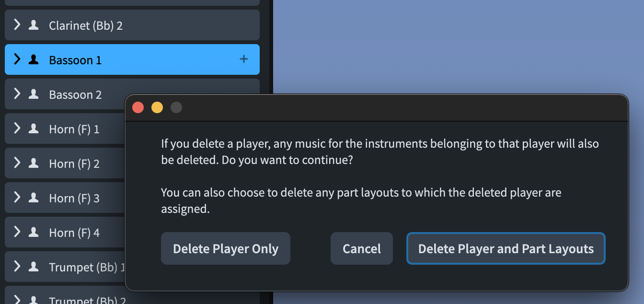Expand the Bassoon 2 player card
This screenshot has width=644, height=304.
[x=17, y=94]
